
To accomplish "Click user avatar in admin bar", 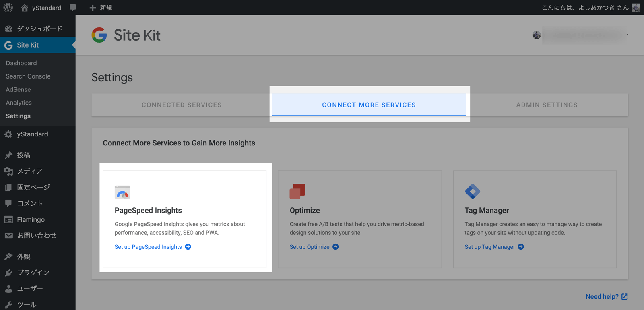I will [636, 8].
